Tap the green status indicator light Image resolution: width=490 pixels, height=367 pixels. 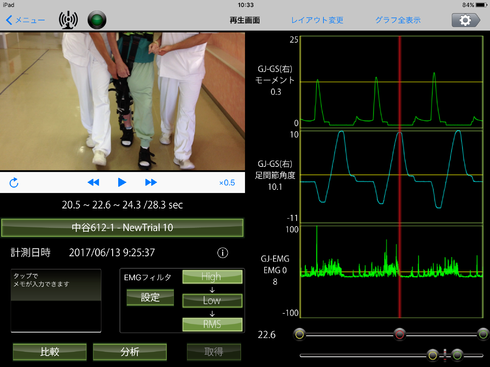pos(97,20)
